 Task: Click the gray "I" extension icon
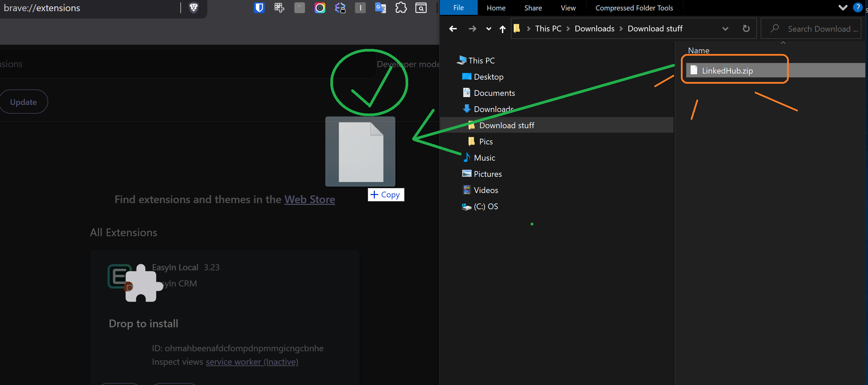coord(360,7)
